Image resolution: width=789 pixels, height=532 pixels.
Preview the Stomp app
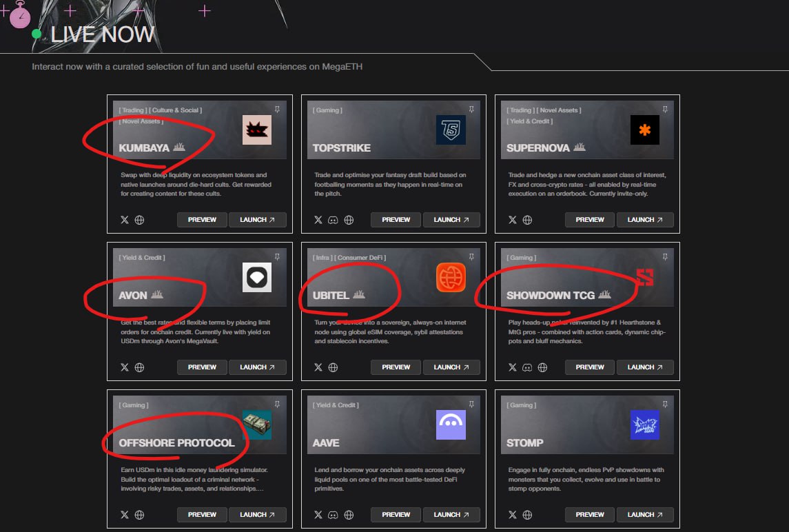[590, 515]
